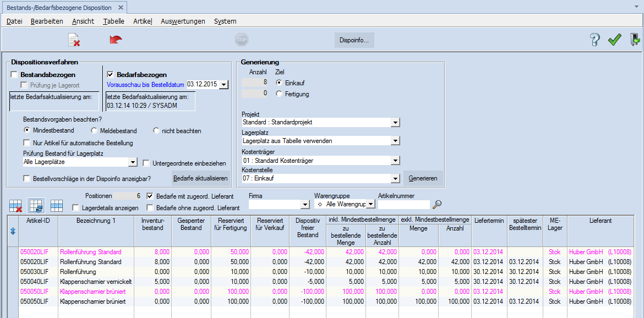Screen dimensions: 644x318
Task: Click the delete document icon in toolbar
Action: tap(74, 40)
